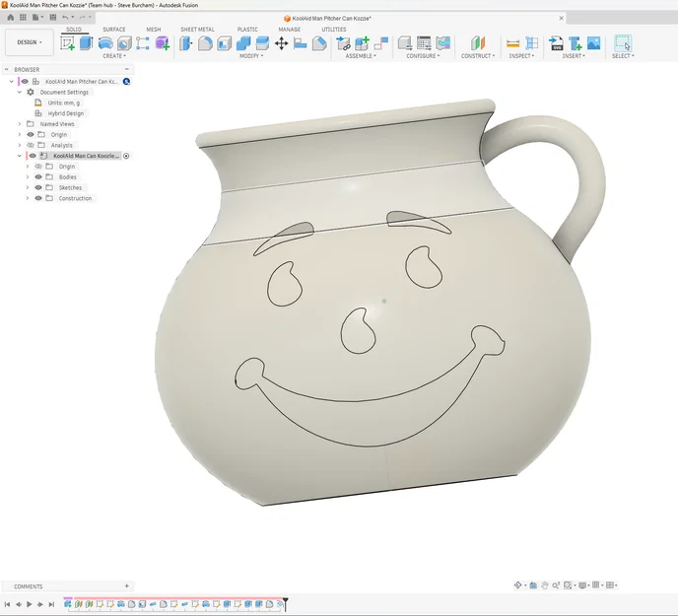Toggle visibility of root KoolAid Man Pitcher component
Screen dimensions: 678x616
coord(25,82)
